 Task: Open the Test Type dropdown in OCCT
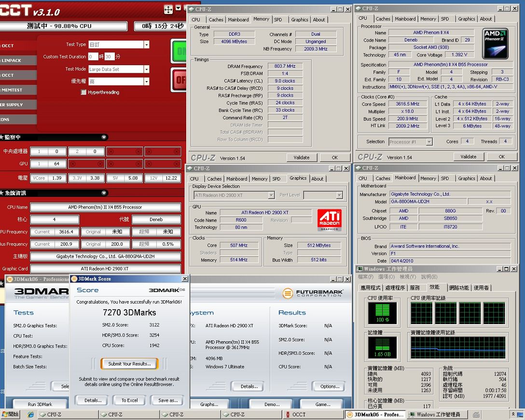[x=146, y=44]
